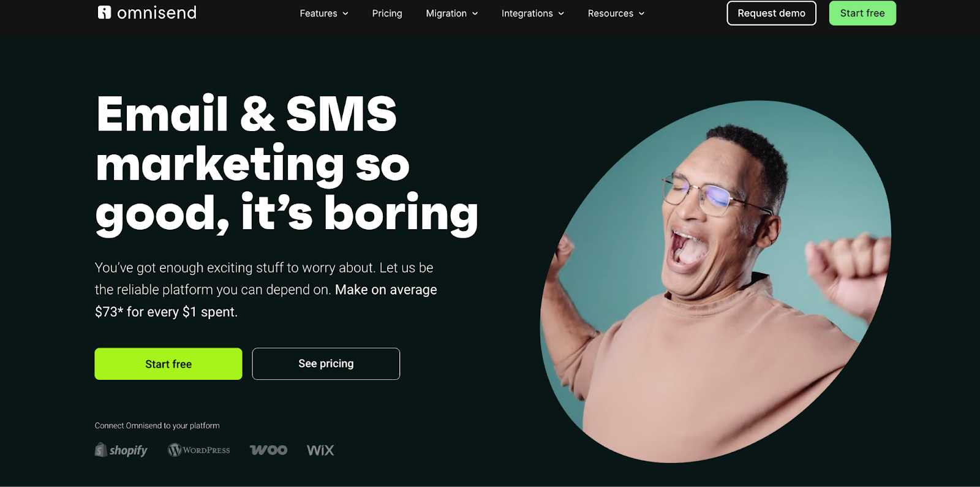Expand the Features dropdown chevron
Viewport: 980px width, 487px height.
click(345, 13)
